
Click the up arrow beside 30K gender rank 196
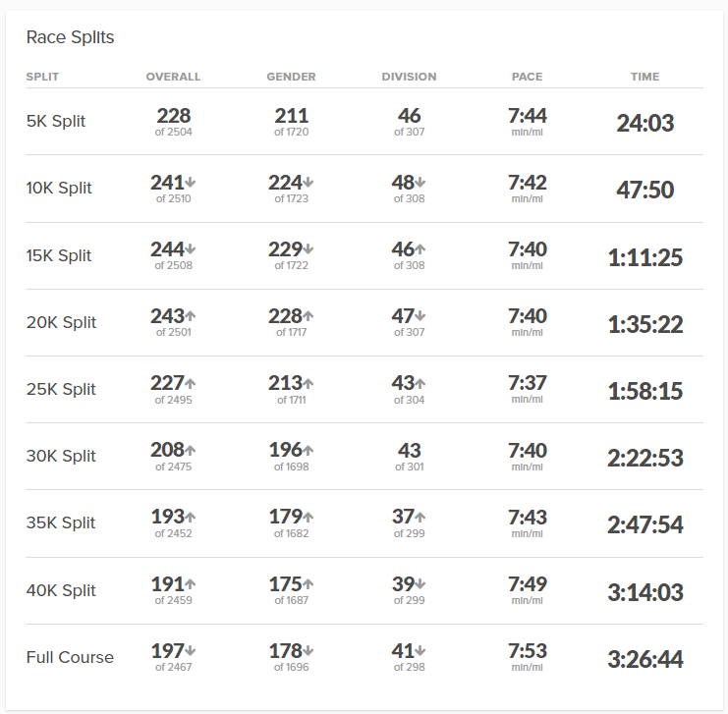[308, 450]
